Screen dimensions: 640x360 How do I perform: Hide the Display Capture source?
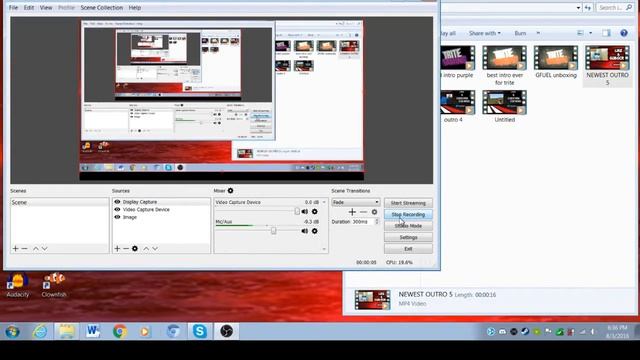pyautogui.click(x=117, y=202)
